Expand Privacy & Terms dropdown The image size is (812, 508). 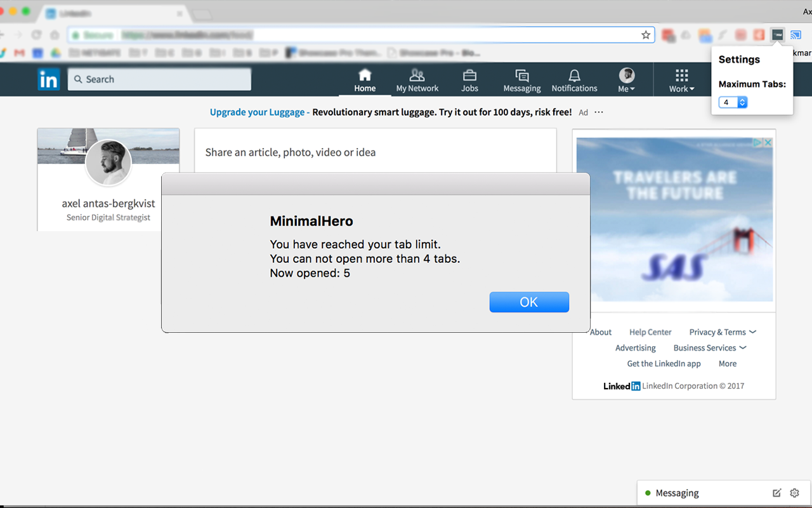point(723,332)
